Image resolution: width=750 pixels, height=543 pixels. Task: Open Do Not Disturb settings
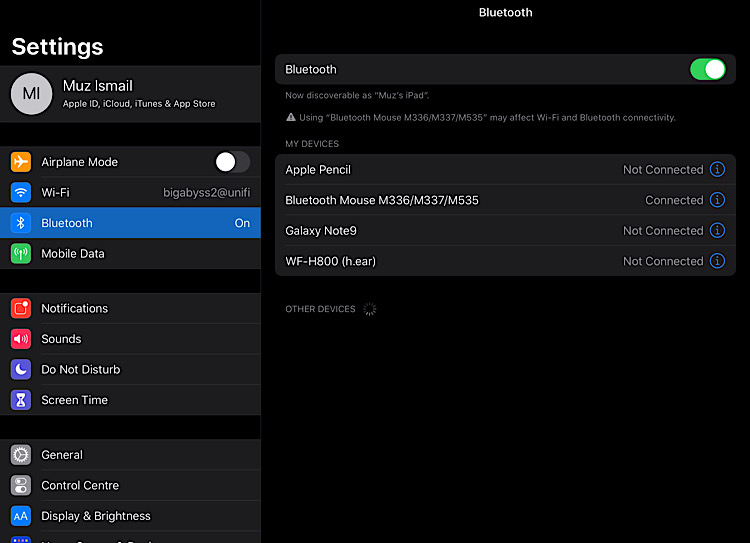point(130,369)
